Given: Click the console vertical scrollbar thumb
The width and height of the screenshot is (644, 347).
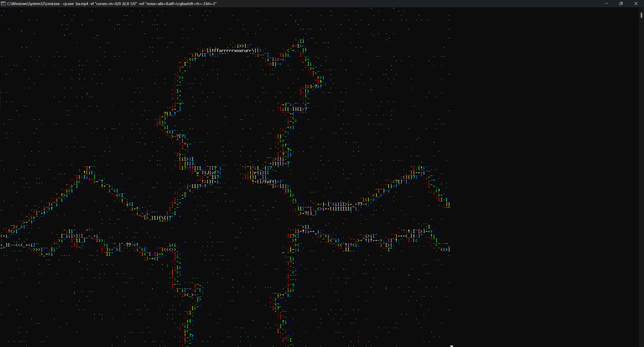Looking at the screenshot, I should click(x=641, y=15).
